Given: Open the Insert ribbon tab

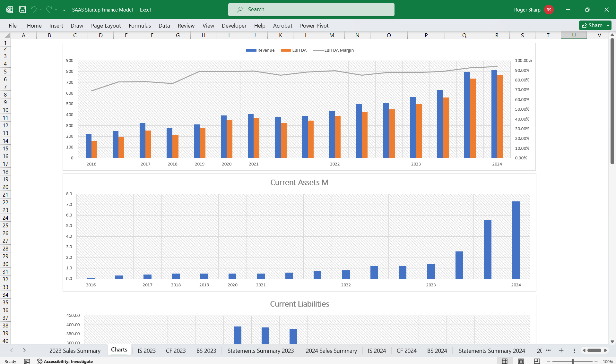Looking at the screenshot, I should [x=56, y=26].
